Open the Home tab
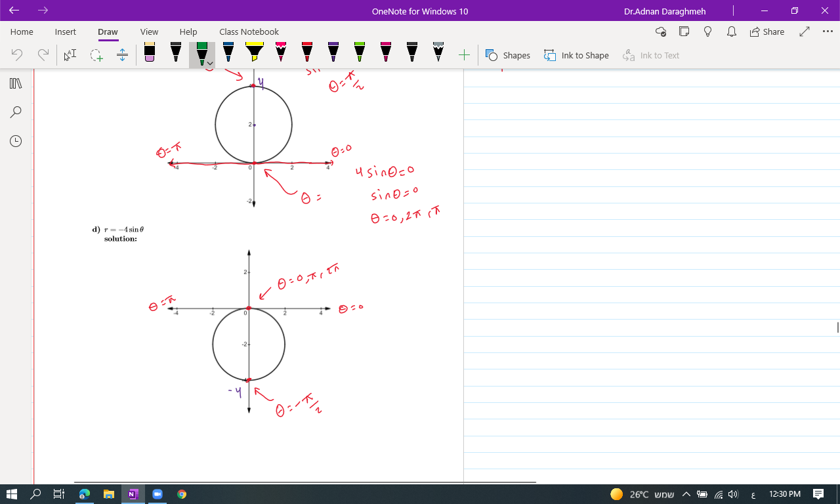Viewport: 840px width, 504px height. 22,31
